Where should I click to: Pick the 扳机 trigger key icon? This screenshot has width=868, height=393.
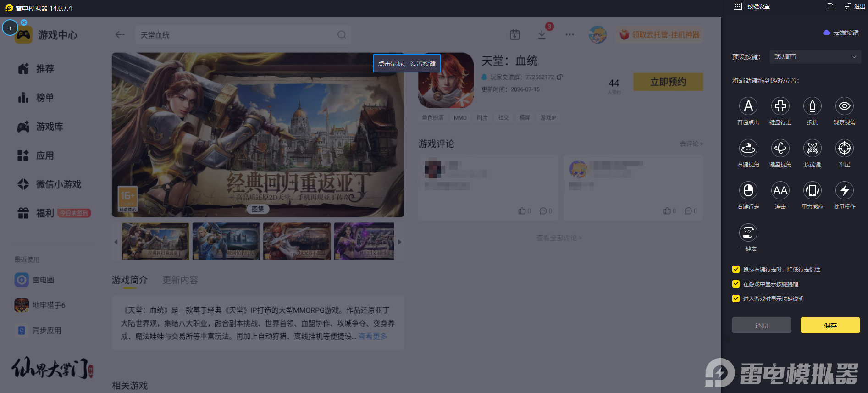(813, 106)
